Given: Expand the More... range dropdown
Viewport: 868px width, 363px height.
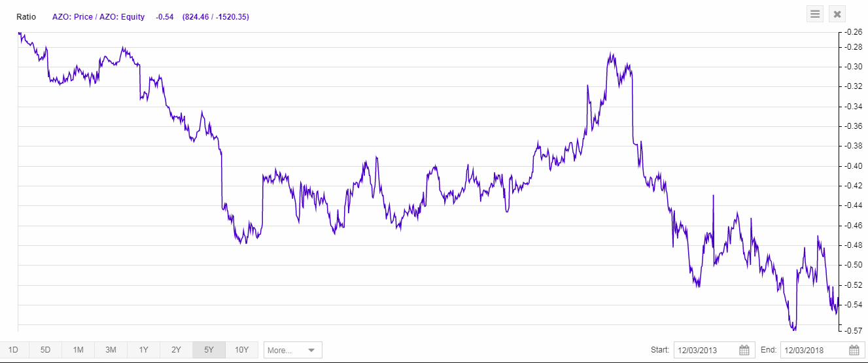Looking at the screenshot, I should (x=292, y=350).
